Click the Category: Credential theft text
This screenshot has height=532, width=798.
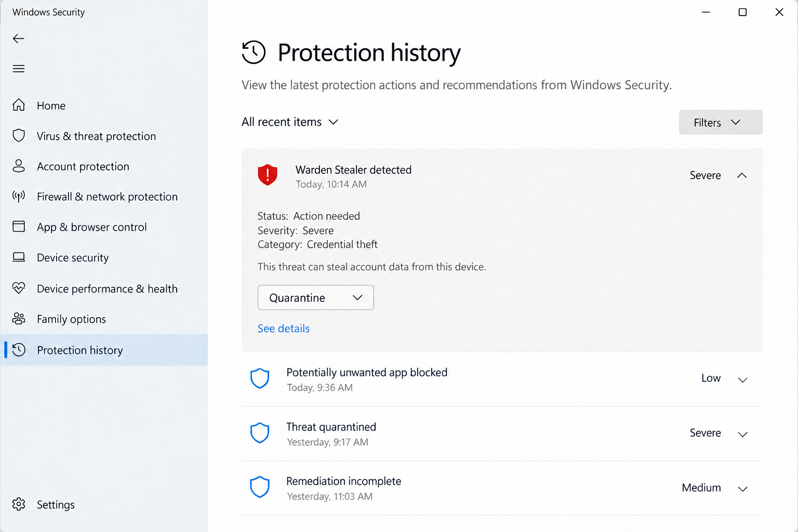pyautogui.click(x=317, y=244)
